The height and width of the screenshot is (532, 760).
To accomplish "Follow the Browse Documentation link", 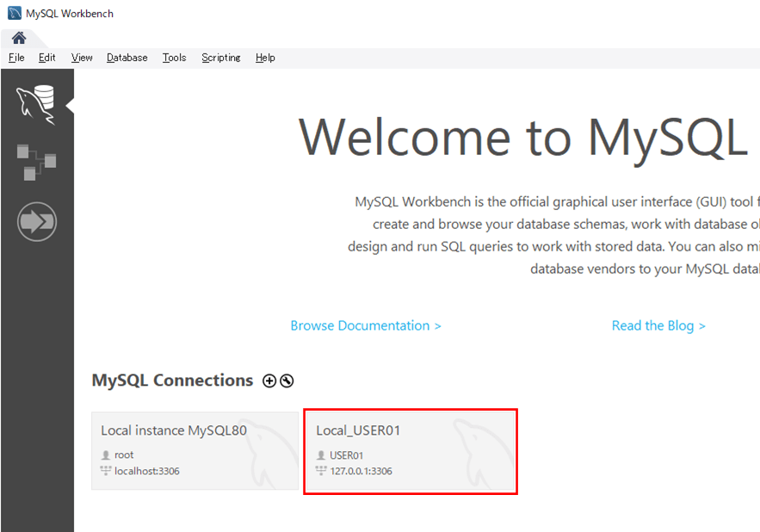I will (x=365, y=325).
